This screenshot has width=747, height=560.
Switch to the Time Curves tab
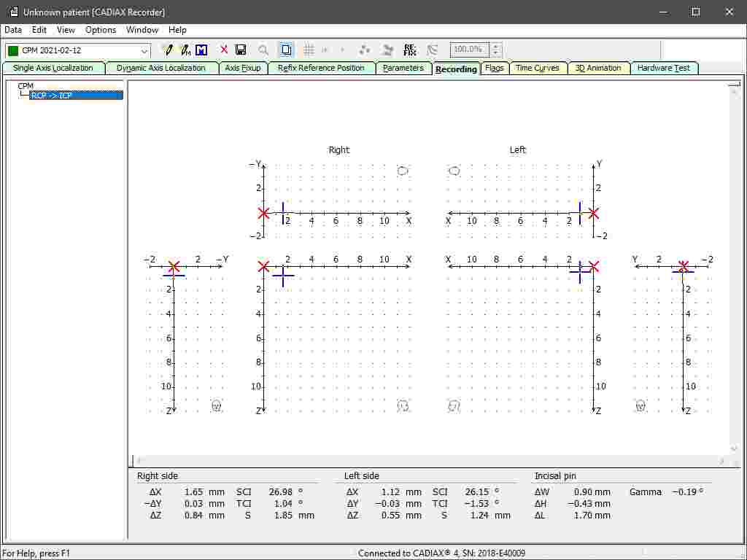pos(537,68)
